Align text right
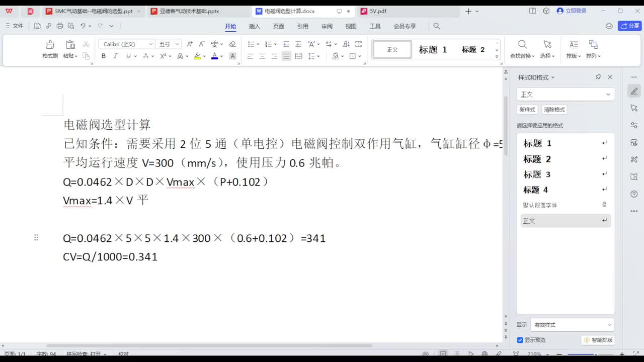644x362 pixels. point(274,56)
